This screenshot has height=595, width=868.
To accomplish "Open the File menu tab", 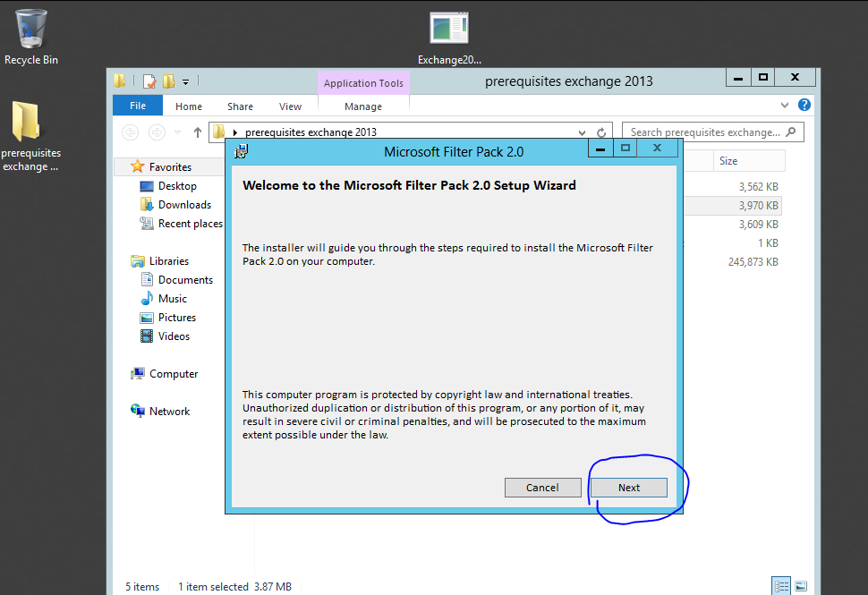I will [138, 106].
